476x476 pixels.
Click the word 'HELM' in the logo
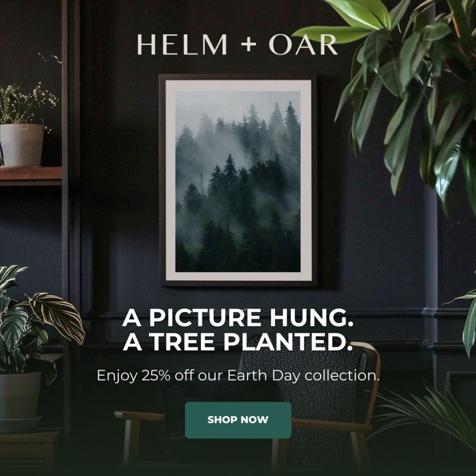pos(182,45)
